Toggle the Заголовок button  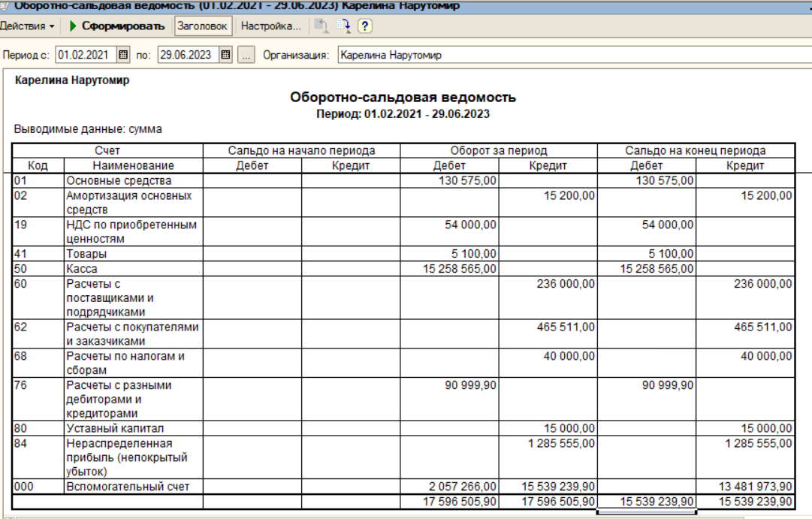click(202, 26)
